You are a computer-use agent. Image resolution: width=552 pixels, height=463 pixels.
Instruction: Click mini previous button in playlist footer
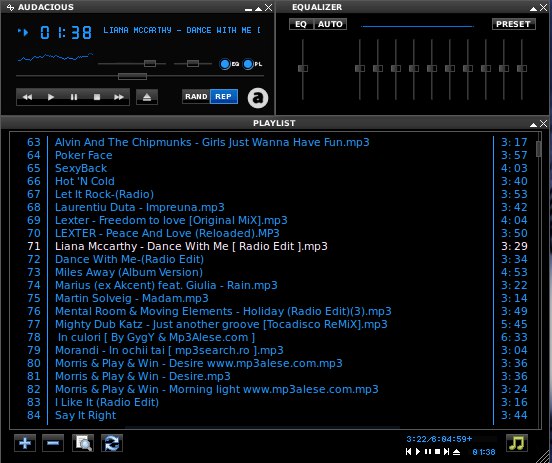coord(408,452)
